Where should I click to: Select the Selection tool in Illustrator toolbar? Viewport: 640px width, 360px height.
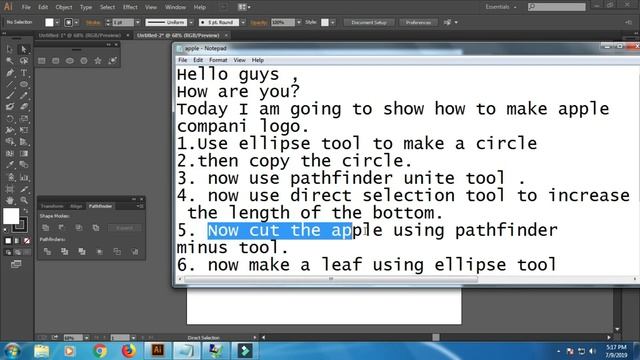point(10,49)
